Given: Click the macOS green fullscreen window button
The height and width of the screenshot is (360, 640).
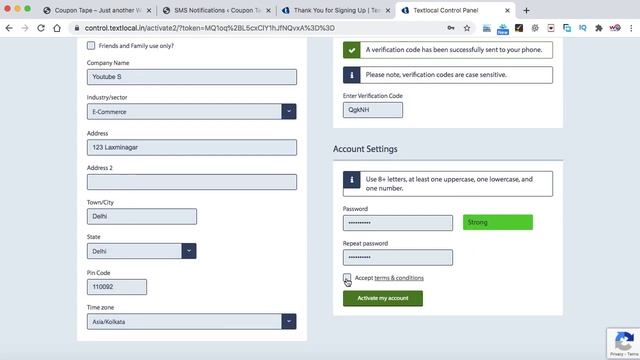Looking at the screenshot, I should (27, 8).
